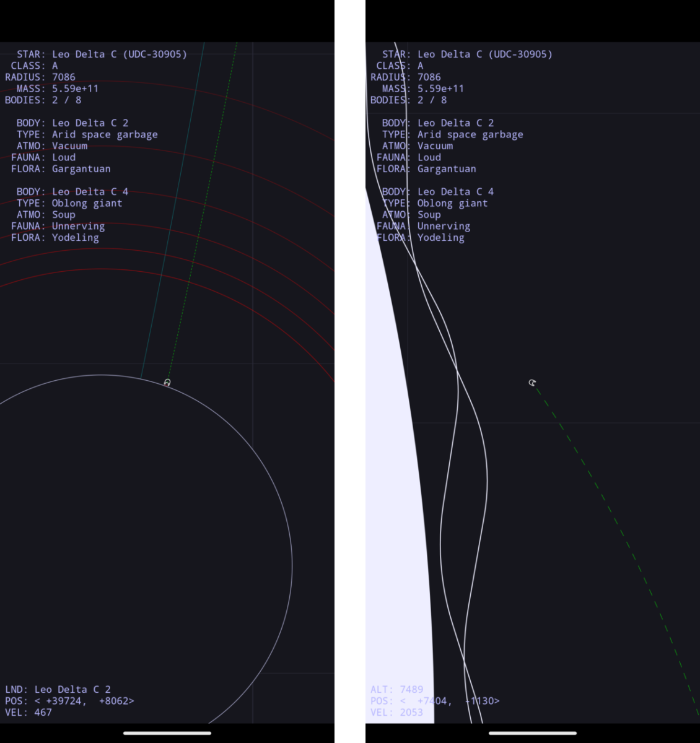Select the VEL: 2053 readout
Viewport: 700px width, 743px height.
397,713
